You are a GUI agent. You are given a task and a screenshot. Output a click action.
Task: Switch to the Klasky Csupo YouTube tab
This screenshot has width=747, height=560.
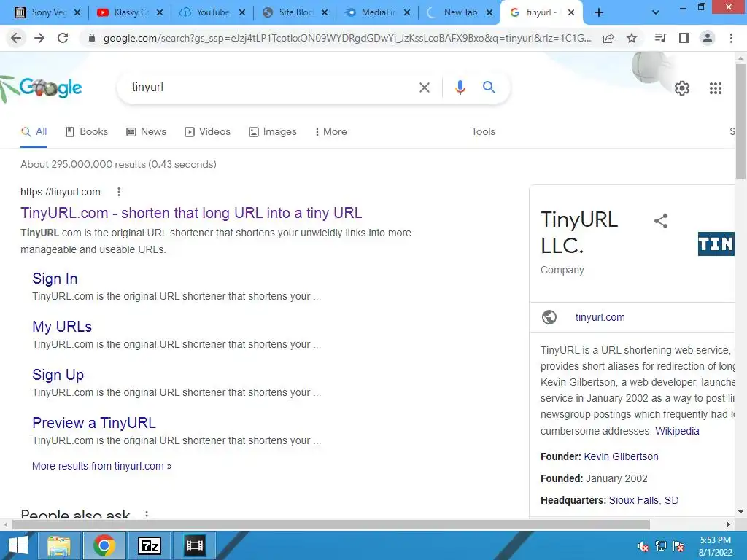124,12
